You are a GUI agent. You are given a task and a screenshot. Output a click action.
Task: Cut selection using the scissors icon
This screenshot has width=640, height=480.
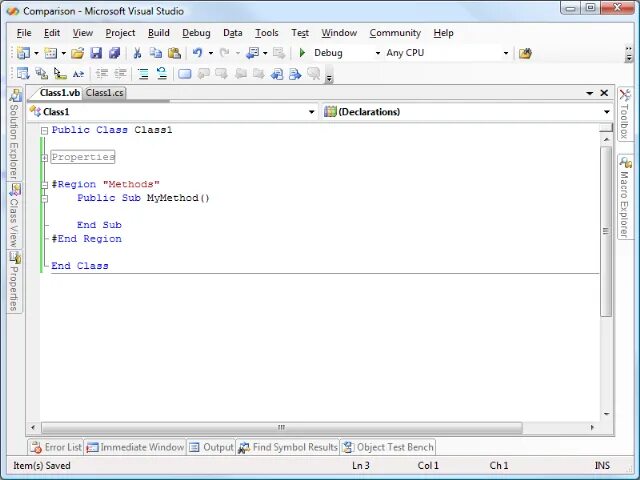[137, 53]
